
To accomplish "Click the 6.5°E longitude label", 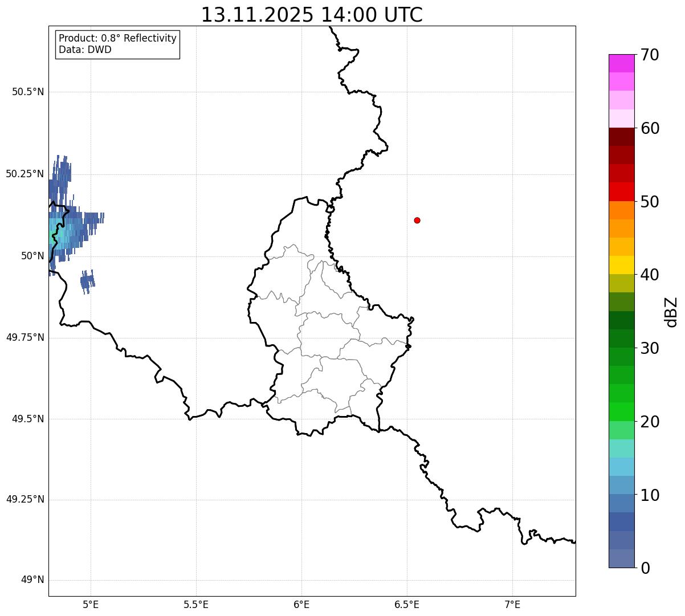I will coord(407,605).
